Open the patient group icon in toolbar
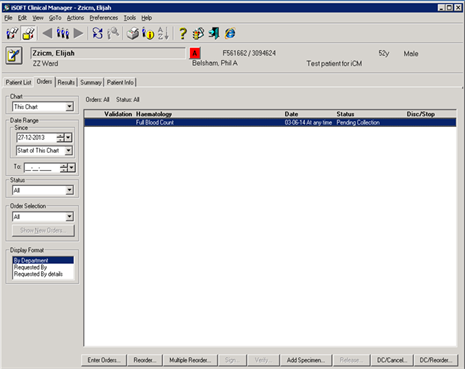The height and width of the screenshot is (369, 465). [63, 33]
